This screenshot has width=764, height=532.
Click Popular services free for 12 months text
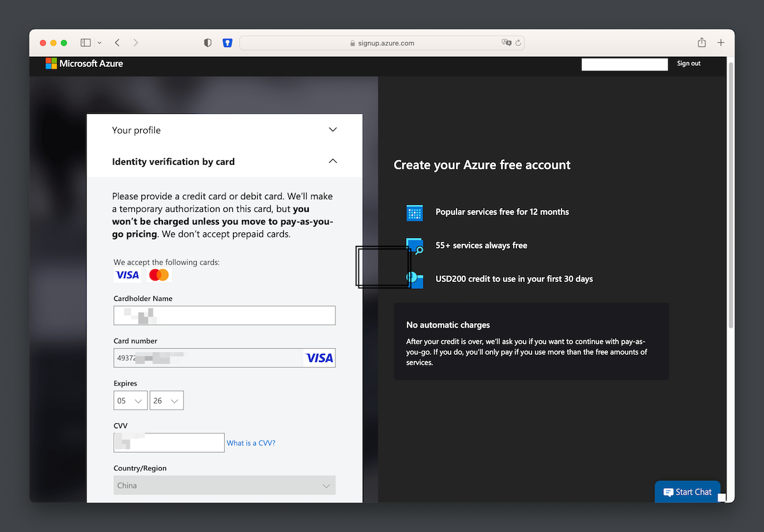coord(502,212)
